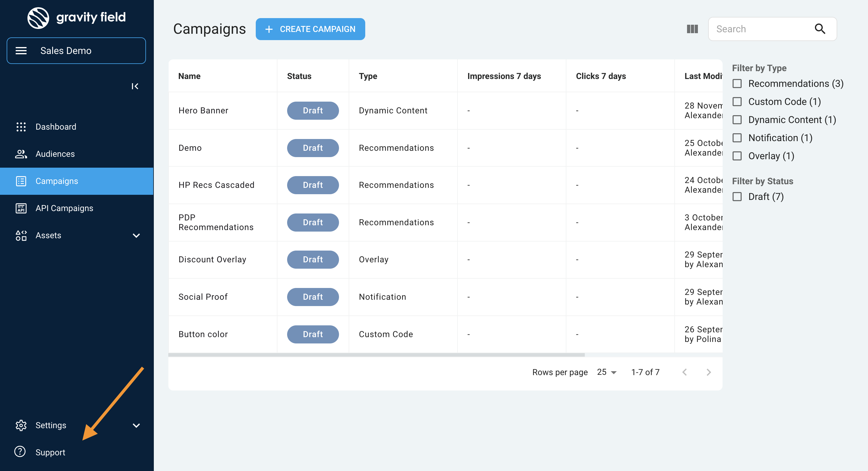Expand the Assets menu chevron
Image resolution: width=868 pixels, height=471 pixels.
point(136,235)
